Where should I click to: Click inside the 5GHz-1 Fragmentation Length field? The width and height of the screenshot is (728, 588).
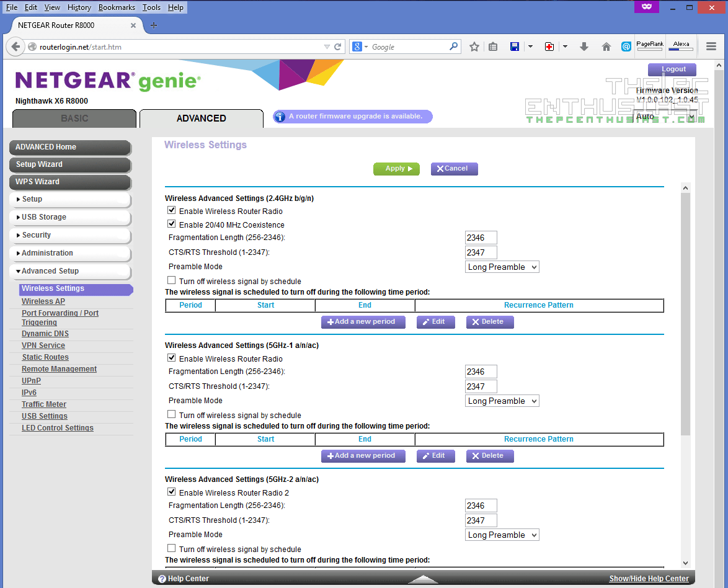(481, 371)
